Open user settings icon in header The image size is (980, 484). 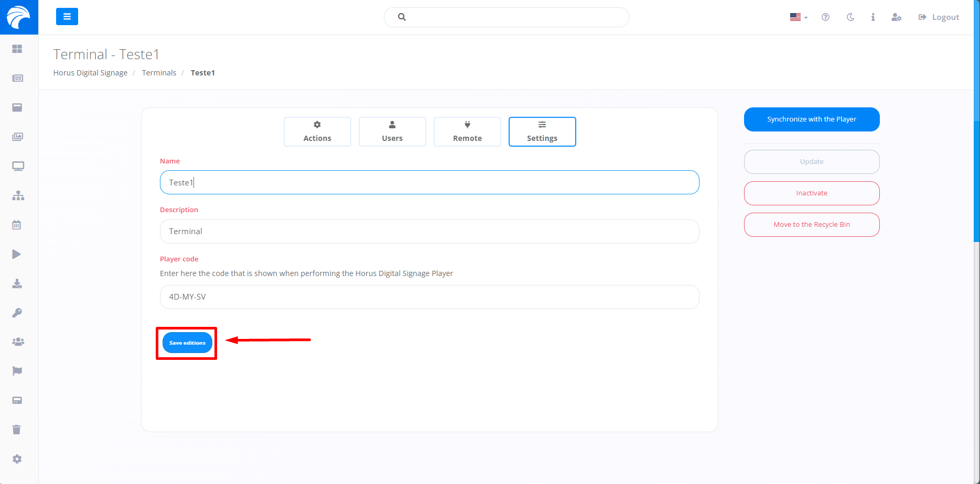point(896,17)
